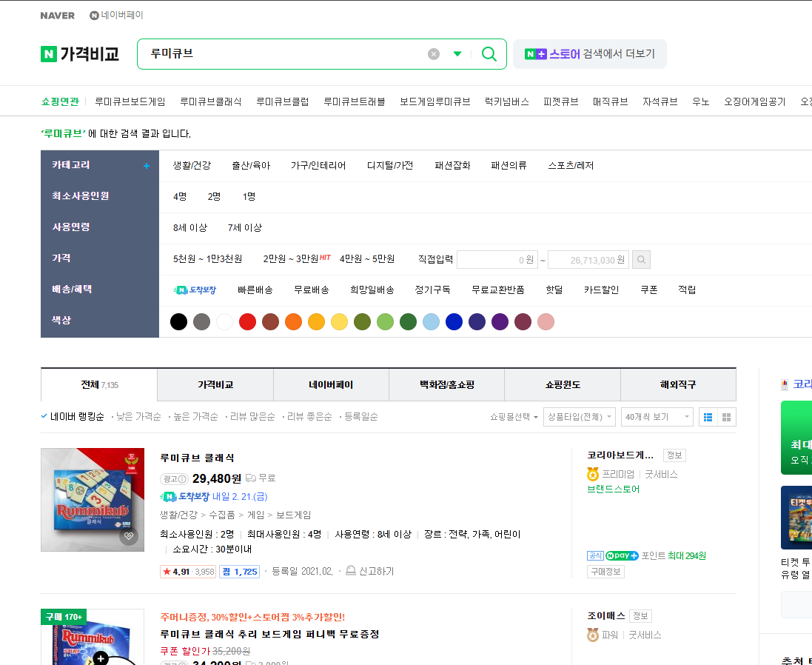Open the 쇼핑몰선택 dropdown

514,417
